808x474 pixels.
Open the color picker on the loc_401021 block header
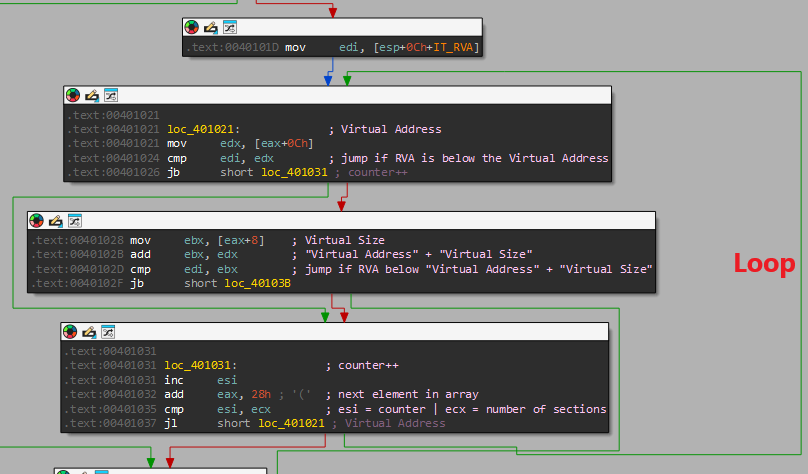73,95
